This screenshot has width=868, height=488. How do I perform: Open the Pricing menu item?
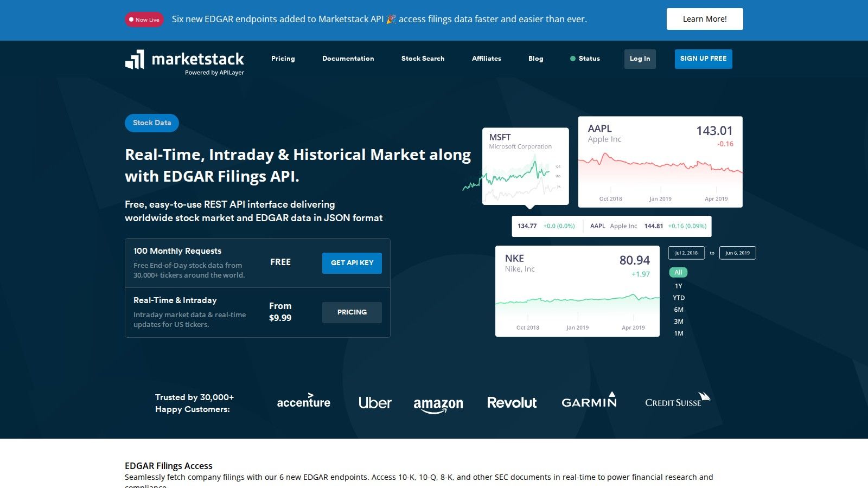[283, 59]
